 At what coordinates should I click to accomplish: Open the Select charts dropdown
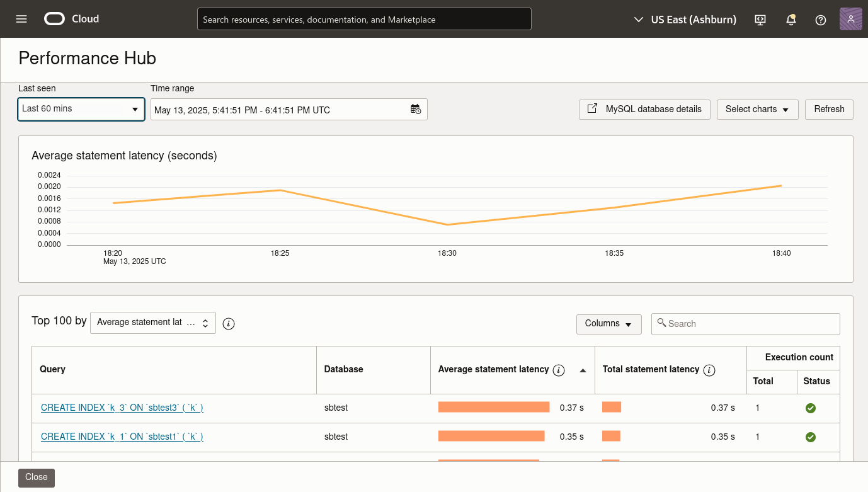(x=757, y=109)
